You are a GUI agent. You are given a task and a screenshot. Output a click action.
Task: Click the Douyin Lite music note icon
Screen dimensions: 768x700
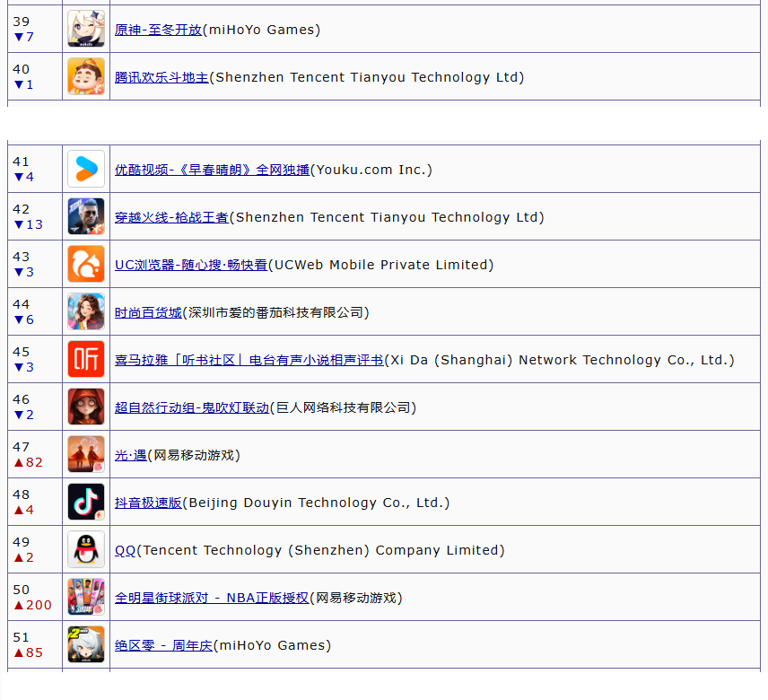(86, 502)
